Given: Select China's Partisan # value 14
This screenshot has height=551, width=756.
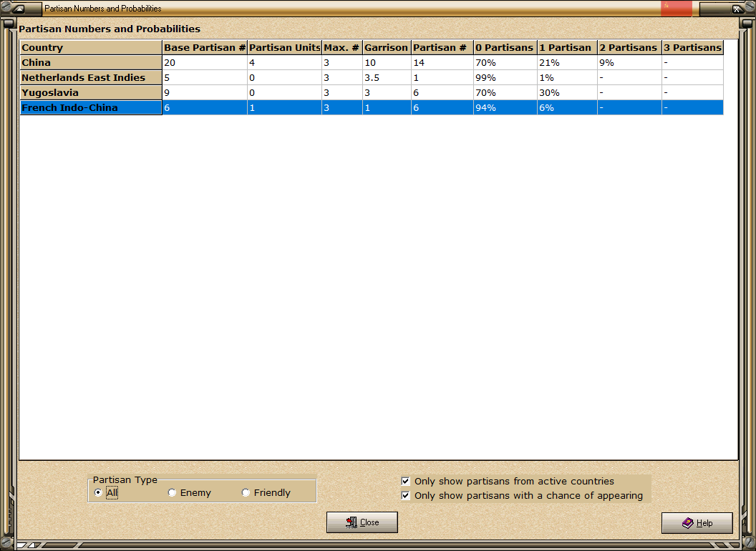Looking at the screenshot, I should pyautogui.click(x=442, y=63).
